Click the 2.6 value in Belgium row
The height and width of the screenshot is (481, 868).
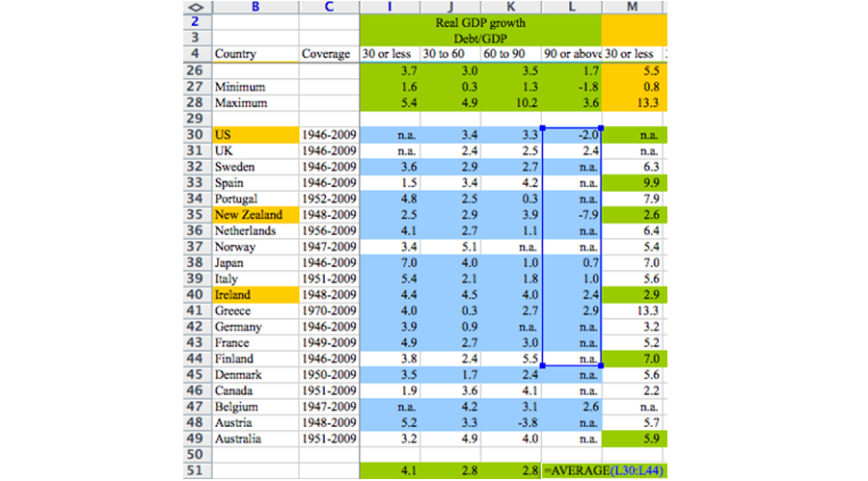click(x=572, y=407)
